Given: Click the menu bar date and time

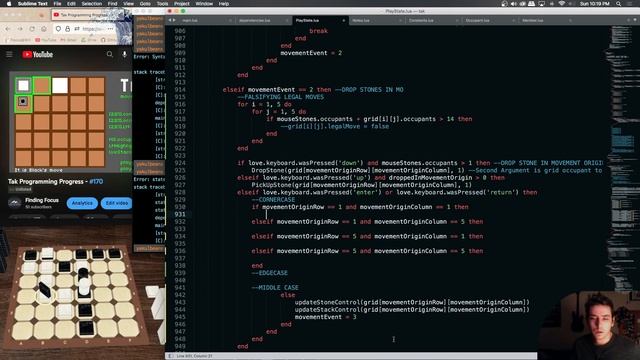Looking at the screenshot, I should click(595, 4).
